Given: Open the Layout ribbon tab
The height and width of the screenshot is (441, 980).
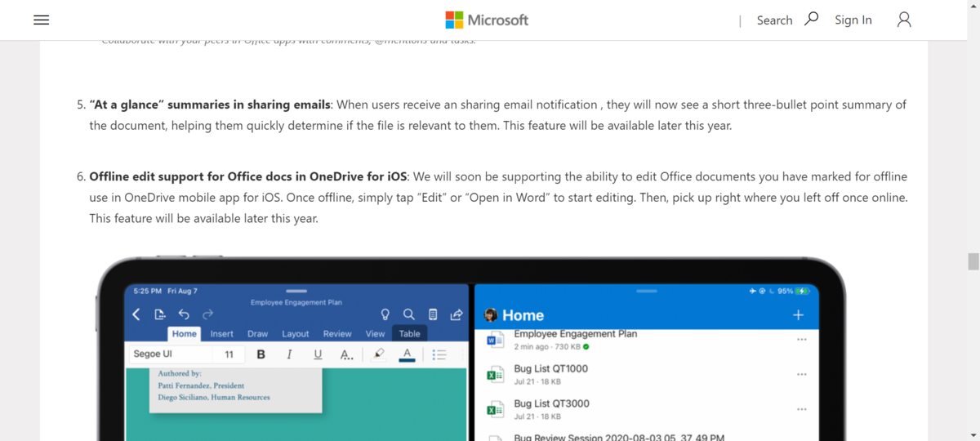Looking at the screenshot, I should pos(296,334).
